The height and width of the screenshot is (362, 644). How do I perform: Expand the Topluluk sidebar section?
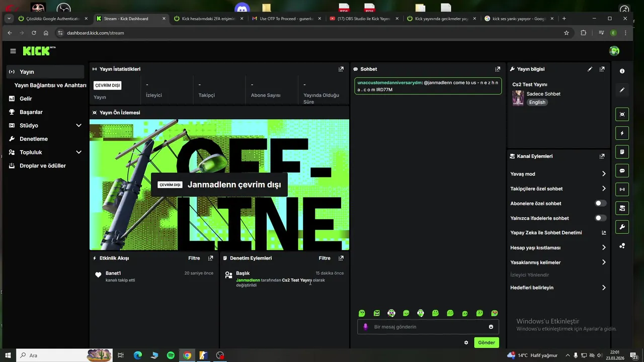click(78, 152)
